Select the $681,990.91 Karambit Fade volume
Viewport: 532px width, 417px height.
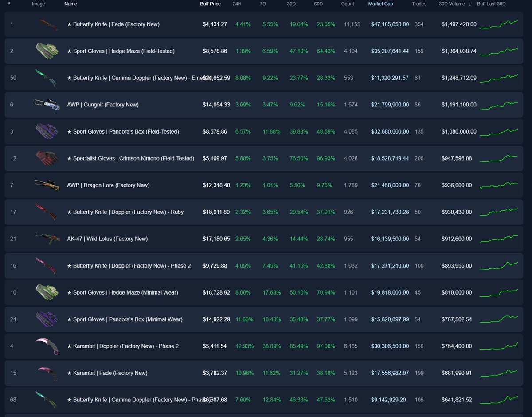(x=457, y=373)
